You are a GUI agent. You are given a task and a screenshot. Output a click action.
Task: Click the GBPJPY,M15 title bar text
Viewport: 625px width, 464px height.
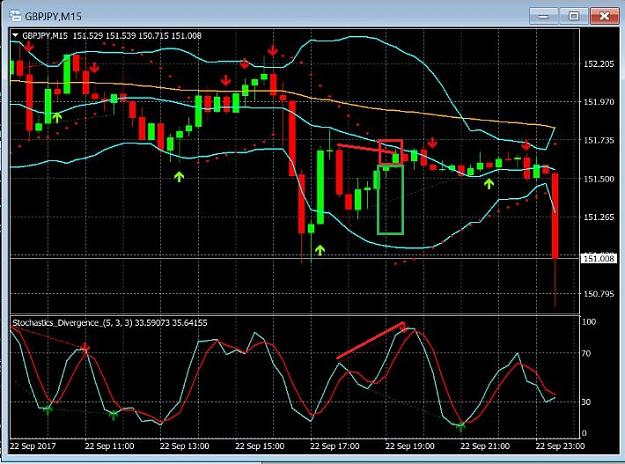click(x=53, y=16)
